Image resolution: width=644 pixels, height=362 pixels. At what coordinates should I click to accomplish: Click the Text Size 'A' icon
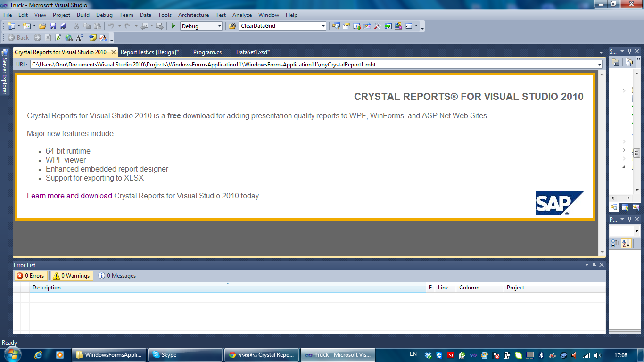79,38
